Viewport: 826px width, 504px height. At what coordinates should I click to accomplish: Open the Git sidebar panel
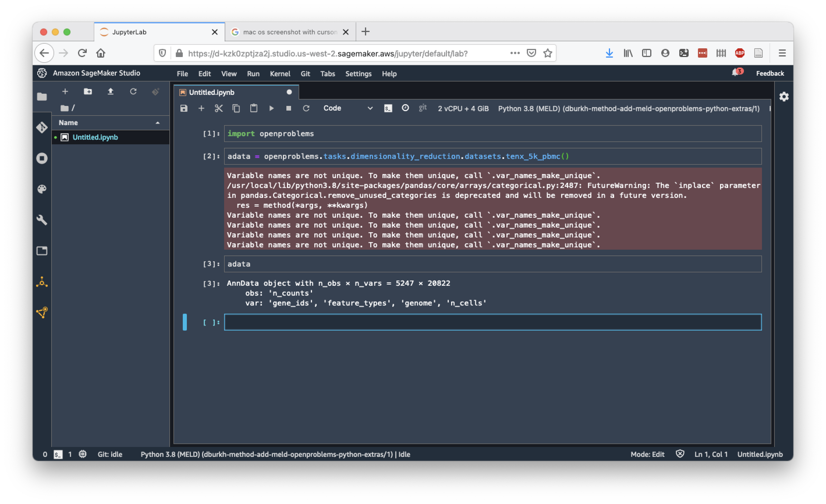point(42,127)
